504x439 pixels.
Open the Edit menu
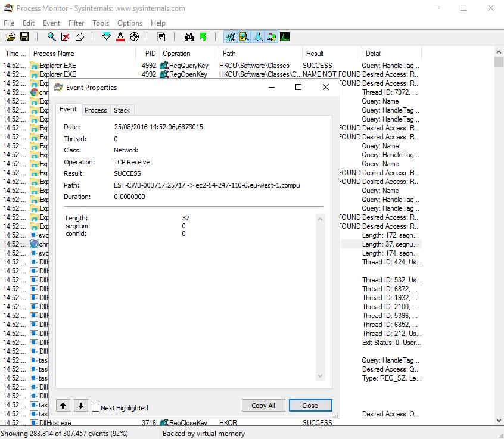[28, 23]
